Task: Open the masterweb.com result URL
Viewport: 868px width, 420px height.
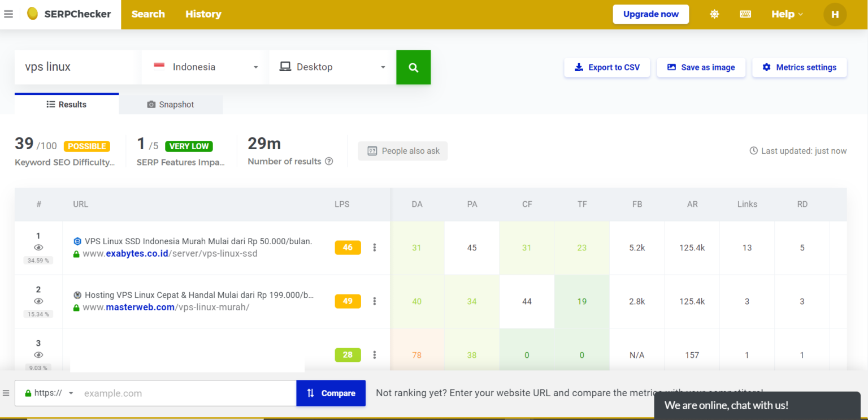Action: (166, 308)
